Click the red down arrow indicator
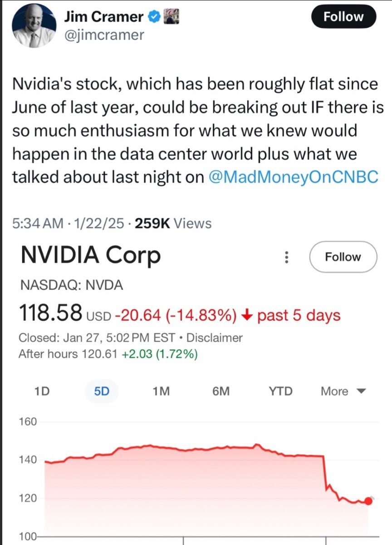This screenshot has width=392, height=545. coord(247,315)
